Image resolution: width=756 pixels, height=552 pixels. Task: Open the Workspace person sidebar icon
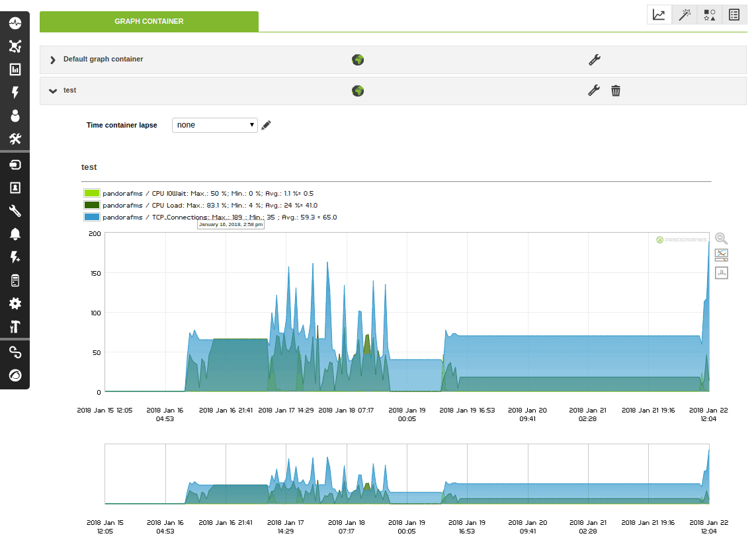15,116
